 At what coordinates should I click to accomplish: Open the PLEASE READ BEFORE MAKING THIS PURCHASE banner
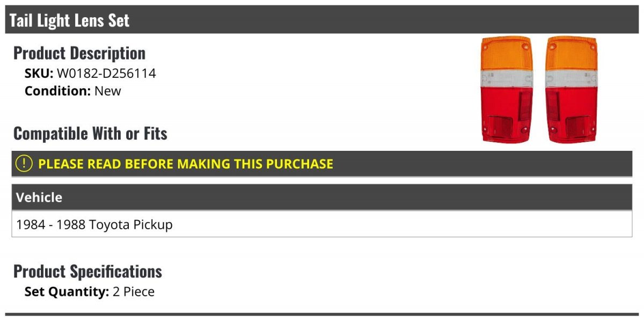coord(322,164)
